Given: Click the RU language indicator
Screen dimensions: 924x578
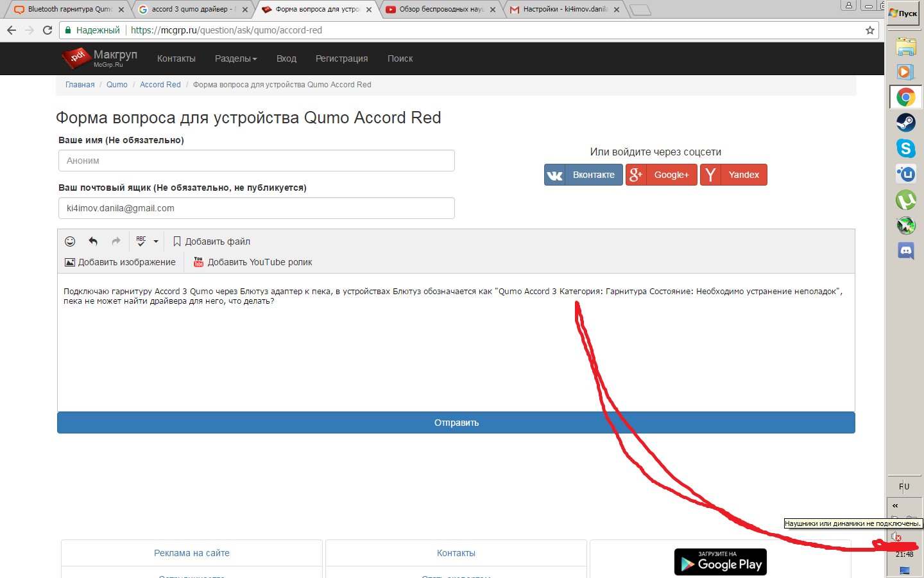Looking at the screenshot, I should (904, 486).
